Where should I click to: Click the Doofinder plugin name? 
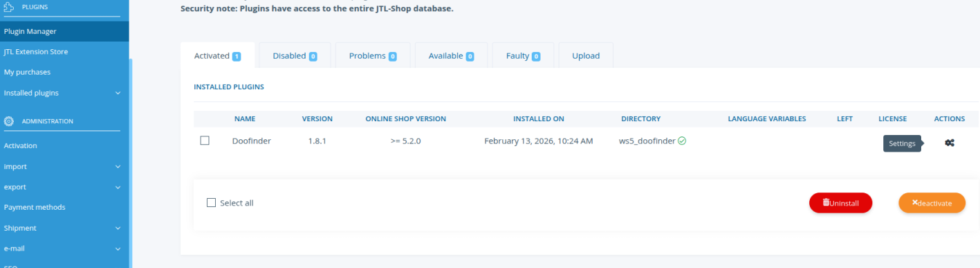252,141
